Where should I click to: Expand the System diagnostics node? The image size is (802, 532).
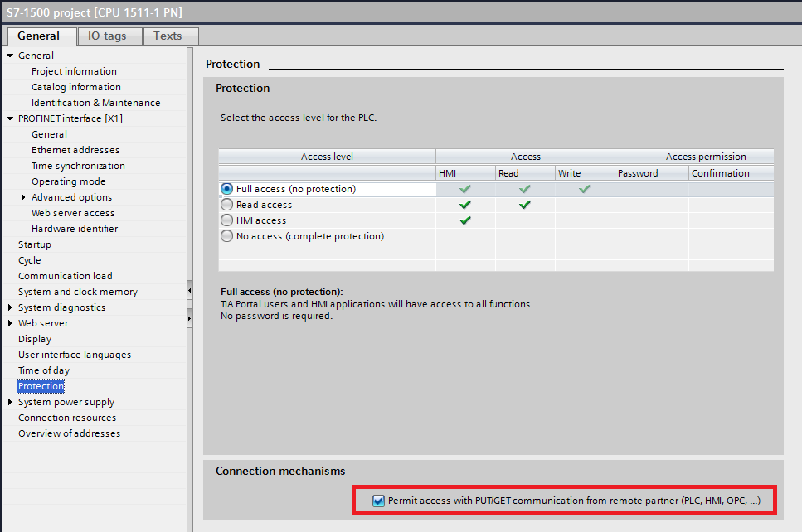click(10, 307)
